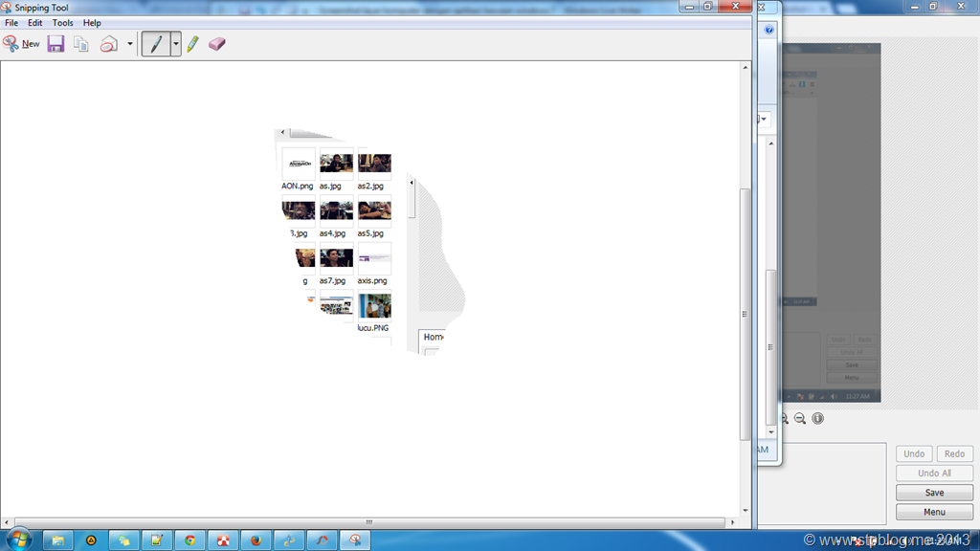980x551 pixels.
Task: Open the yellow-black triangle player taskbar icon
Action: 91,540
